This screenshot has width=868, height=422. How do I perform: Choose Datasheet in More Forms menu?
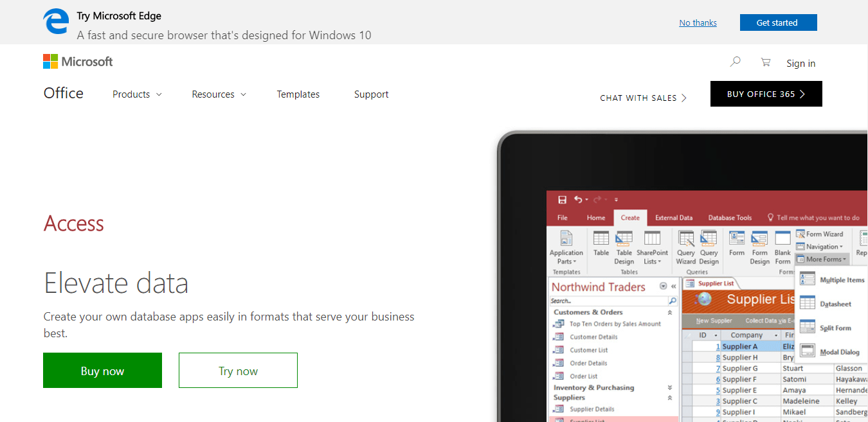coord(826,304)
